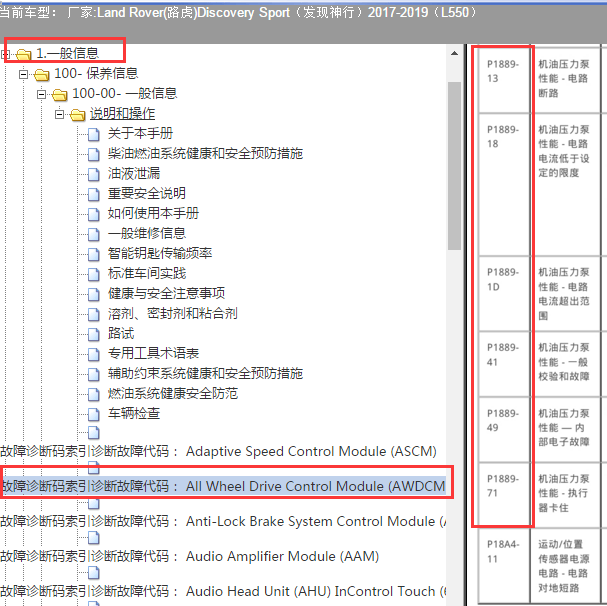Screen dimensions: 607x606
Task: Collapse the 1.一般信息 root node
Action: click(x=5, y=54)
